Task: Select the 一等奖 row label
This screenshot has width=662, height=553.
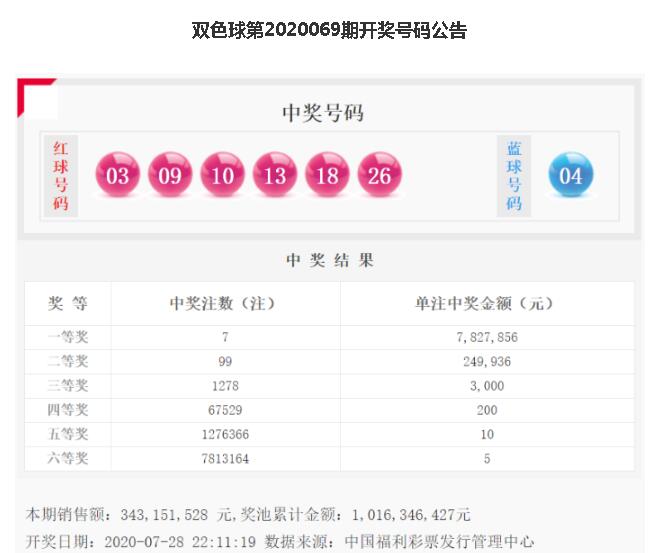Action: click(68, 338)
